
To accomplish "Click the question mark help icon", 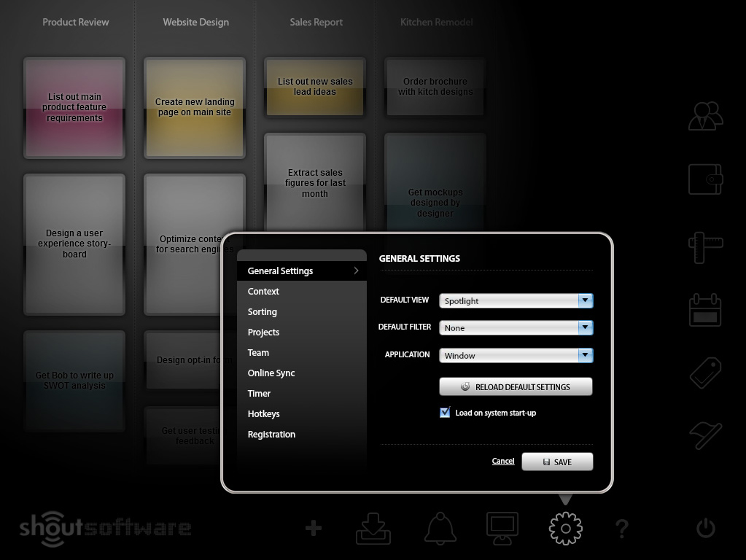I will coord(621,528).
